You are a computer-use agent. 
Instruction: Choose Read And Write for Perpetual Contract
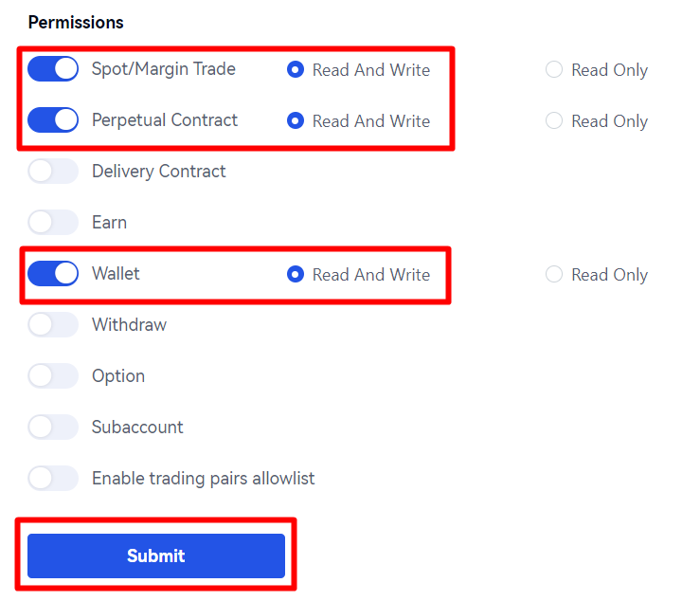[x=296, y=121]
